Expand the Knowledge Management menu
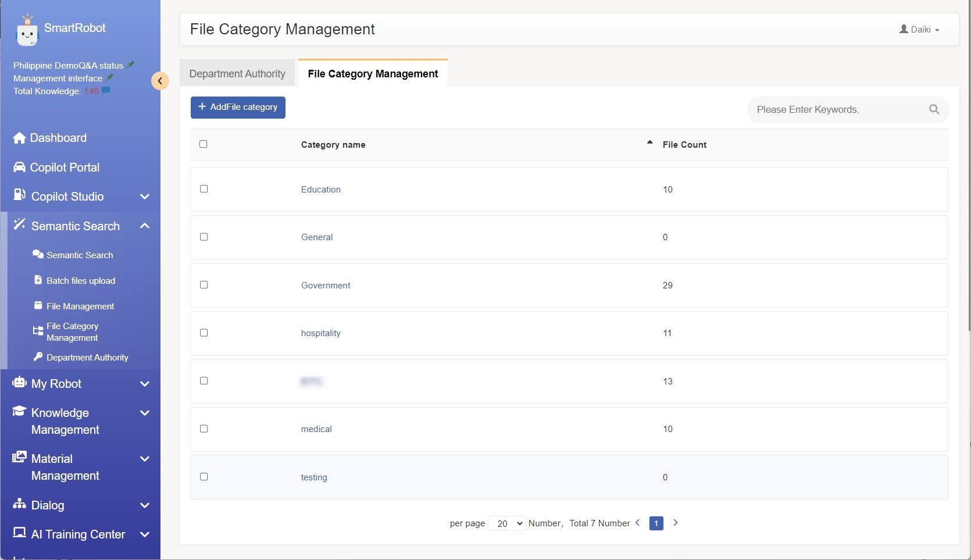Viewport: 971px width, 560px height. tap(144, 413)
